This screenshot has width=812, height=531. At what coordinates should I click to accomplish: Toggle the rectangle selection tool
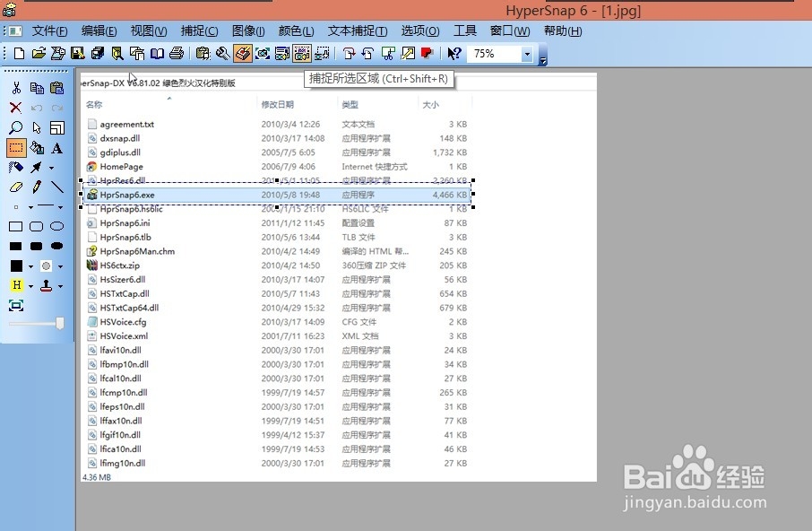(x=16, y=148)
